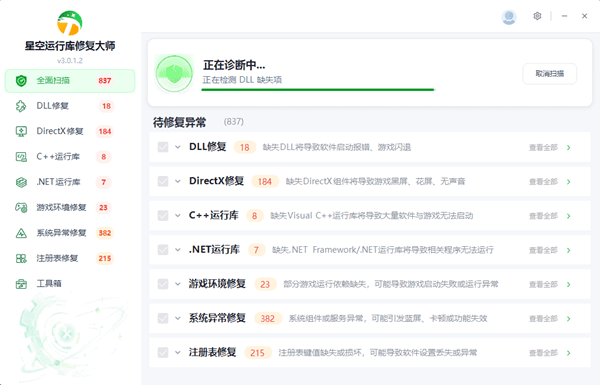
Task: Click the C++运行库 sidebar icon
Action: pos(21,157)
